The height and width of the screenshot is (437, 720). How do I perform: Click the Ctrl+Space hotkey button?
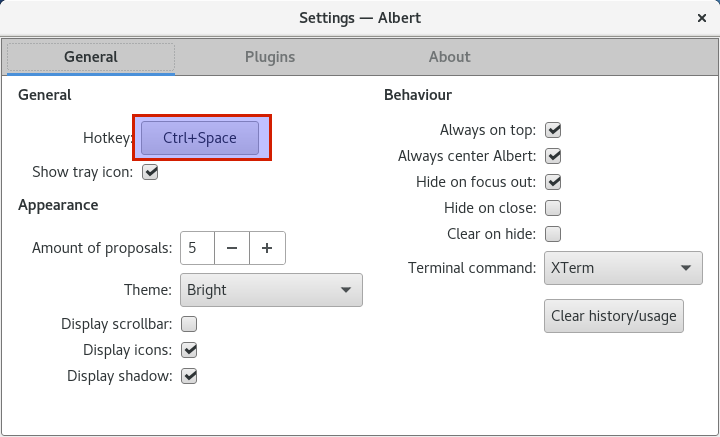point(200,138)
